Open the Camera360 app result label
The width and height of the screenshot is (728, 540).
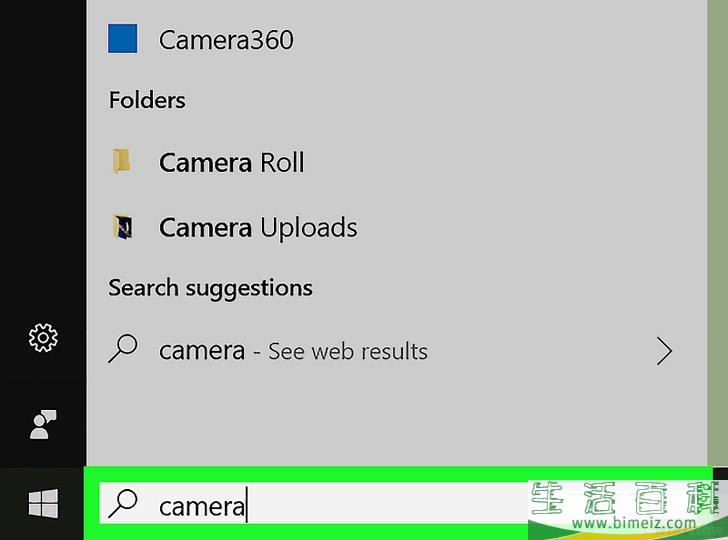(226, 40)
